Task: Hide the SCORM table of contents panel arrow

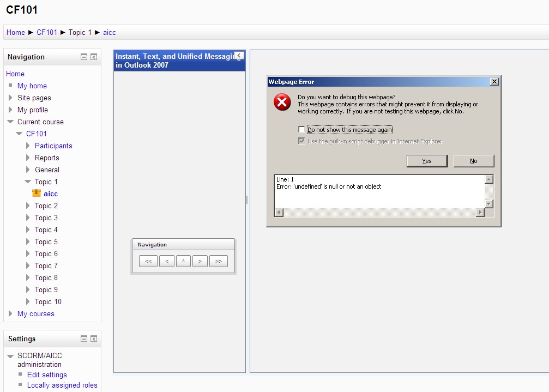Action: [x=239, y=55]
